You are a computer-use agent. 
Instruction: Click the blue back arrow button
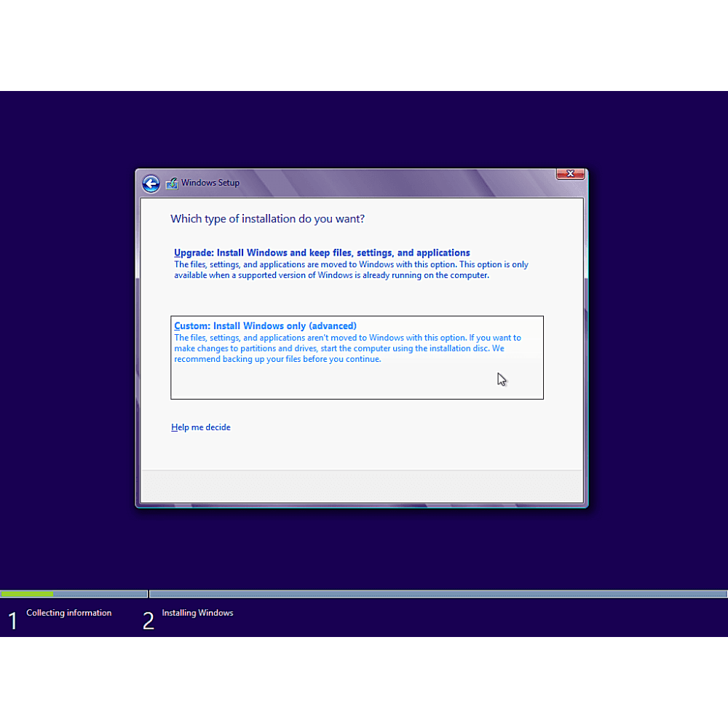[x=151, y=183]
